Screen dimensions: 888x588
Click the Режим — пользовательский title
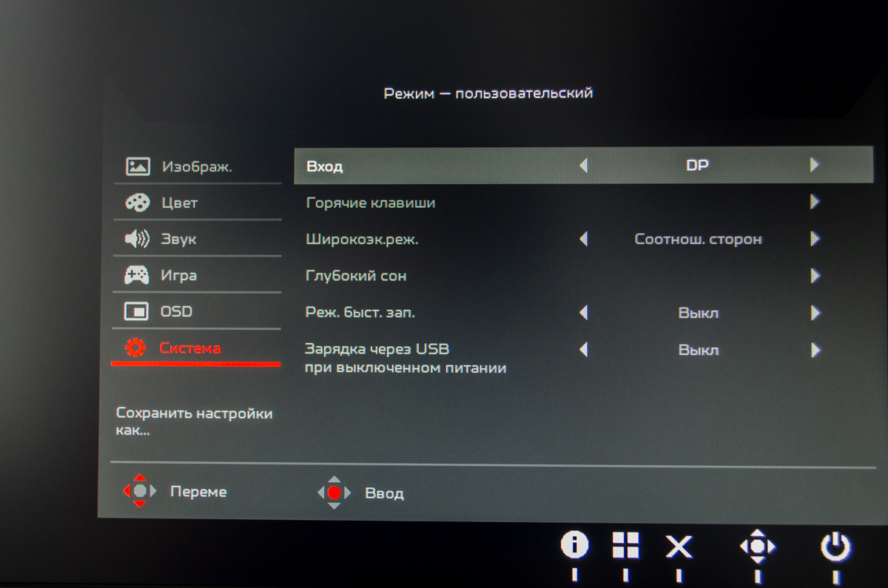tap(488, 94)
